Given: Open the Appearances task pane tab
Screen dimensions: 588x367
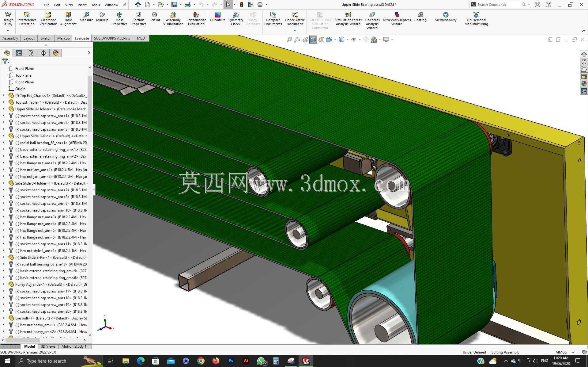Looking at the screenshot, I should [584, 84].
